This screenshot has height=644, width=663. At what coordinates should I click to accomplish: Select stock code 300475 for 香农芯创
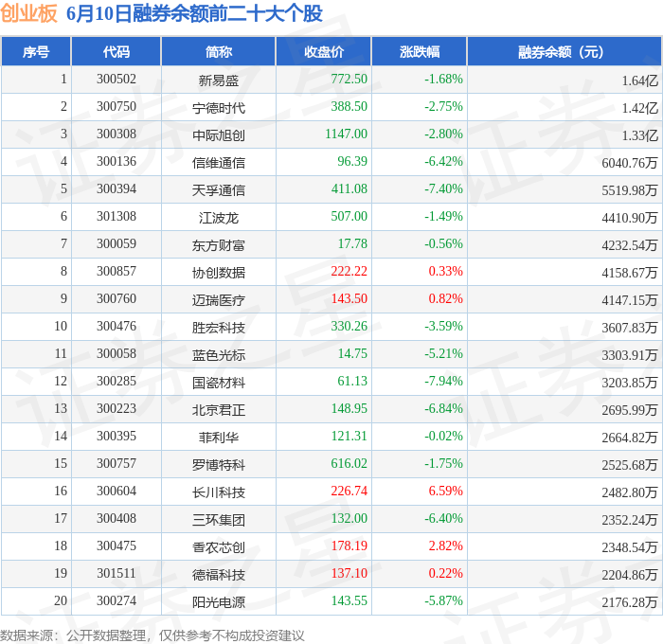click(x=116, y=546)
